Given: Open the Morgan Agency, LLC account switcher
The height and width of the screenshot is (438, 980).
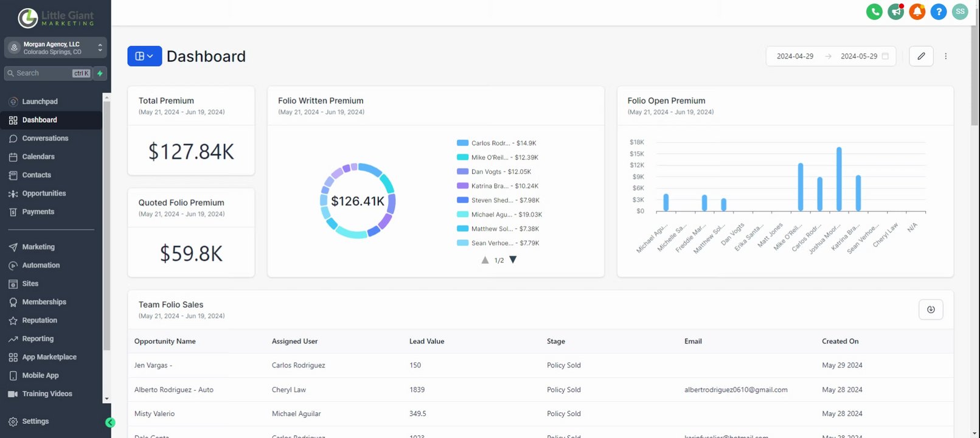Looking at the screenshot, I should (x=55, y=48).
